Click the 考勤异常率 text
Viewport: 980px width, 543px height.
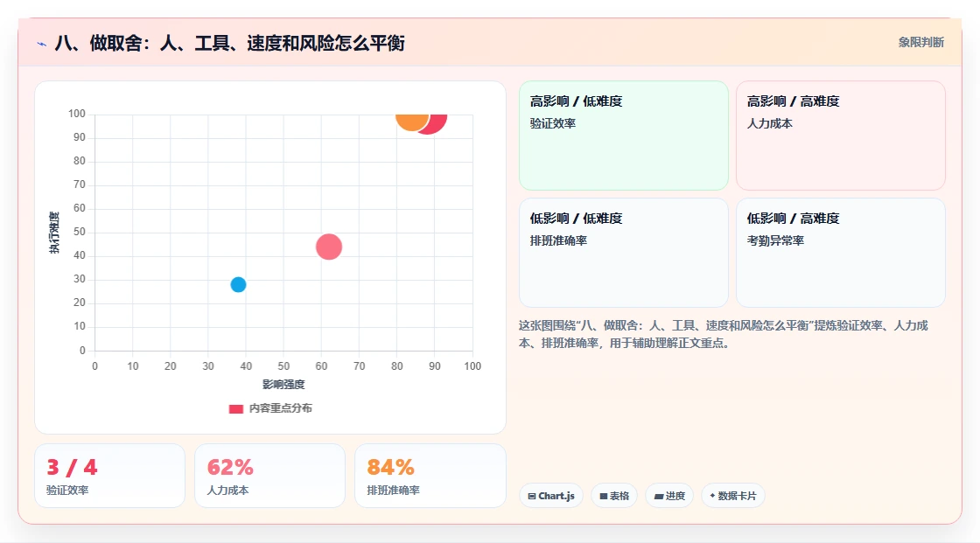(775, 240)
